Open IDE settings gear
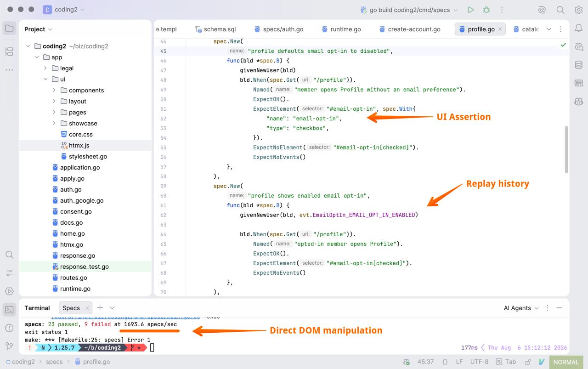588x369 pixels. pos(578,10)
